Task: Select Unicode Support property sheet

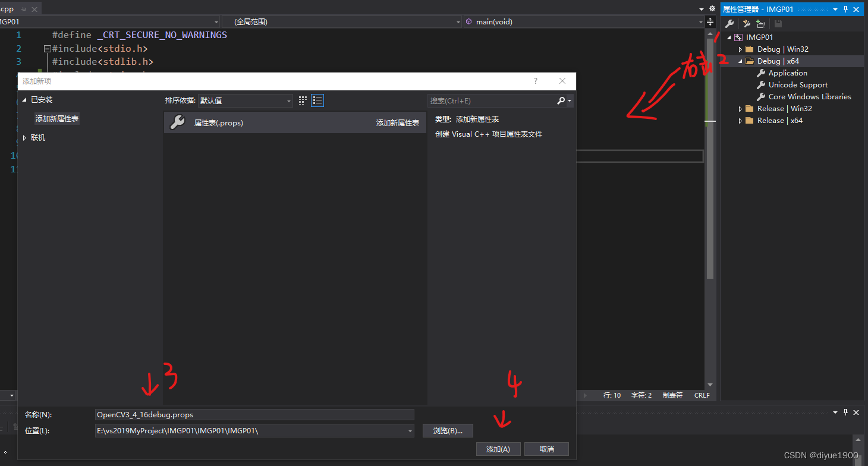Action: click(x=798, y=85)
